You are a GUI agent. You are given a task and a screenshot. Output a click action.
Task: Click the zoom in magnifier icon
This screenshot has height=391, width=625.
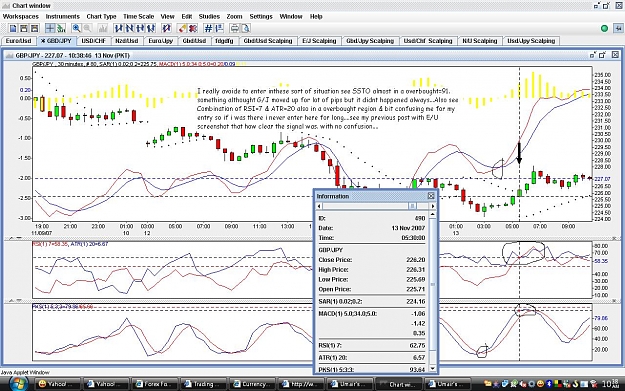coord(76,28)
